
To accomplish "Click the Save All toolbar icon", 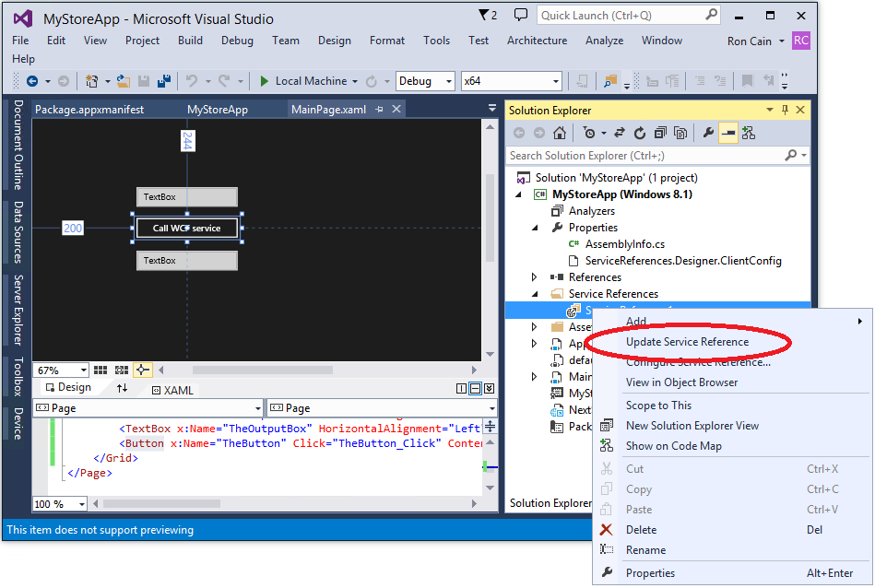I will pos(163,81).
